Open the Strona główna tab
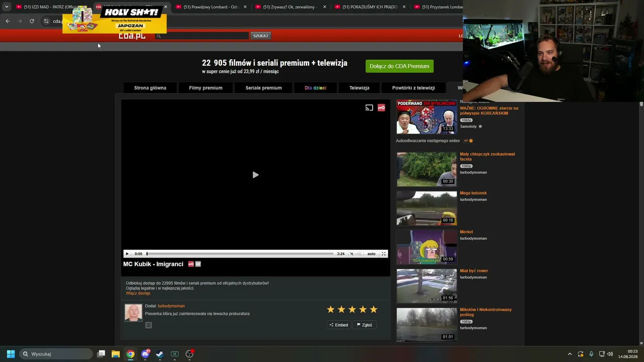This screenshot has width=644, height=362. [150, 88]
